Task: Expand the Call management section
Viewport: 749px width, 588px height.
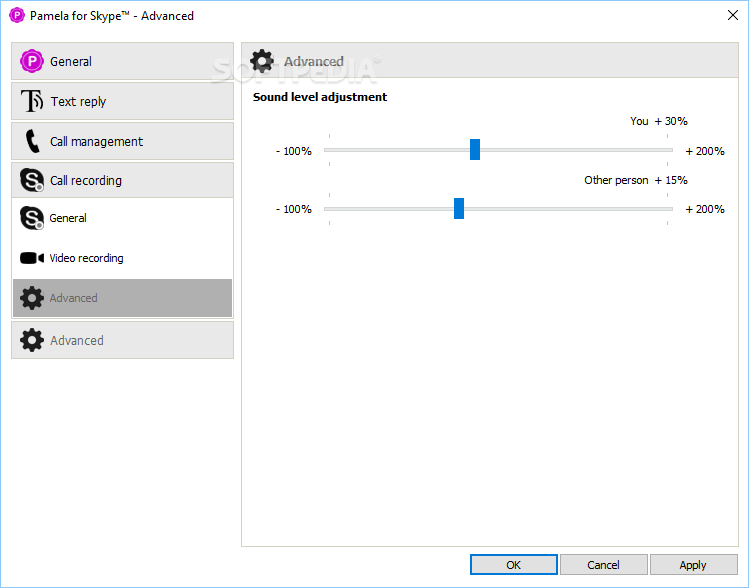Action: coord(122,141)
